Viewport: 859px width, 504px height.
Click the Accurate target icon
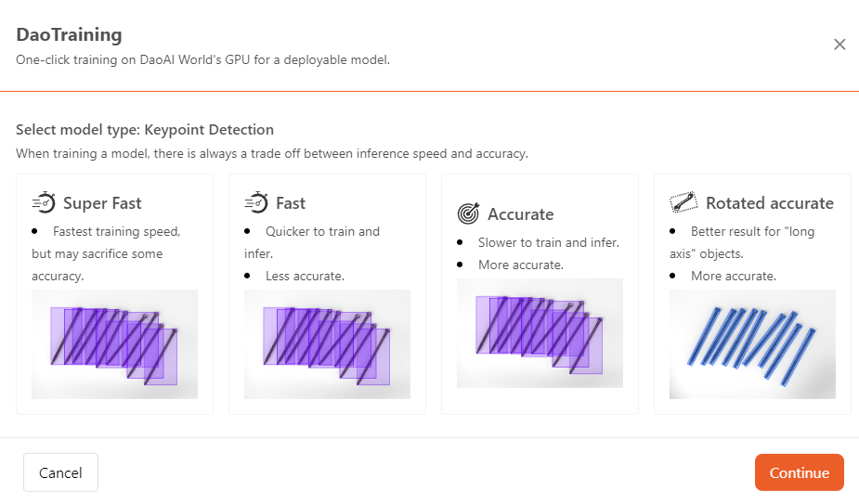[468, 213]
